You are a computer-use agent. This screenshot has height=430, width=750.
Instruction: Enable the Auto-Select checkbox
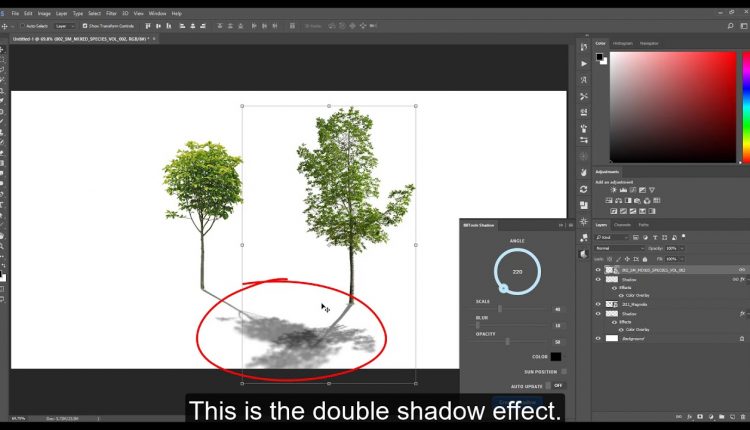pos(23,26)
